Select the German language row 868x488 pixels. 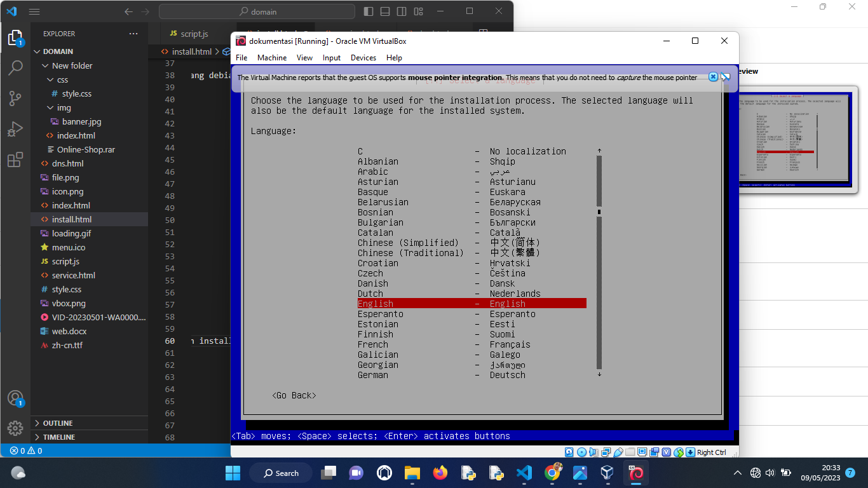point(471,375)
